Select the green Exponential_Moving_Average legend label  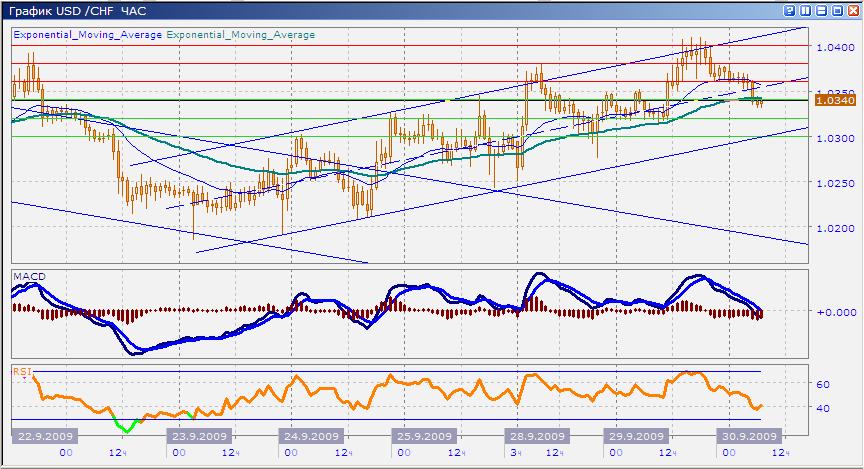pos(240,35)
